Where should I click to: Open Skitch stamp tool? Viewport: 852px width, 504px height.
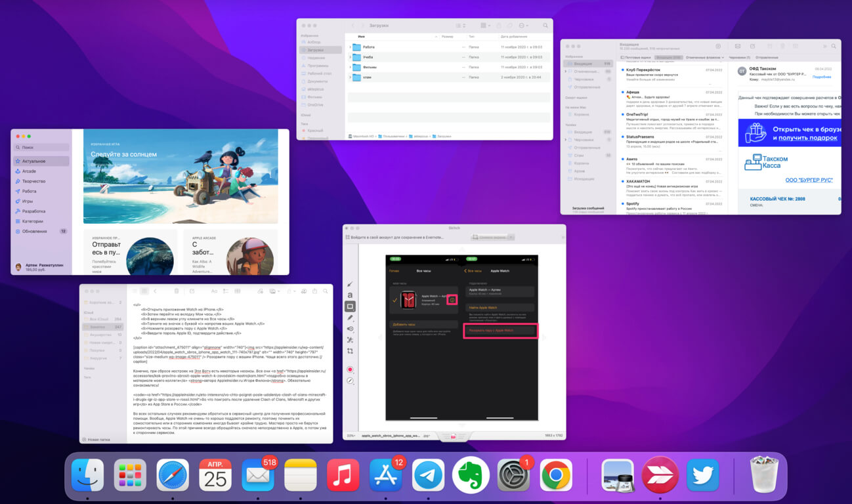click(x=350, y=329)
